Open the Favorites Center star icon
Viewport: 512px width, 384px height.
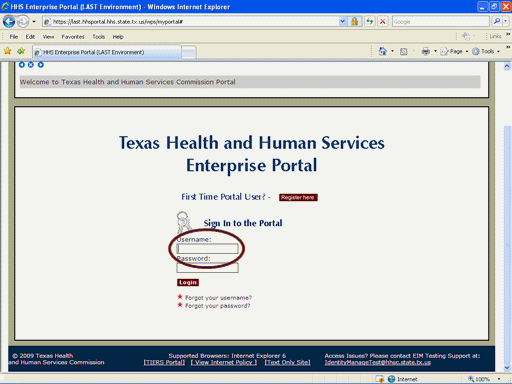pos(7,51)
